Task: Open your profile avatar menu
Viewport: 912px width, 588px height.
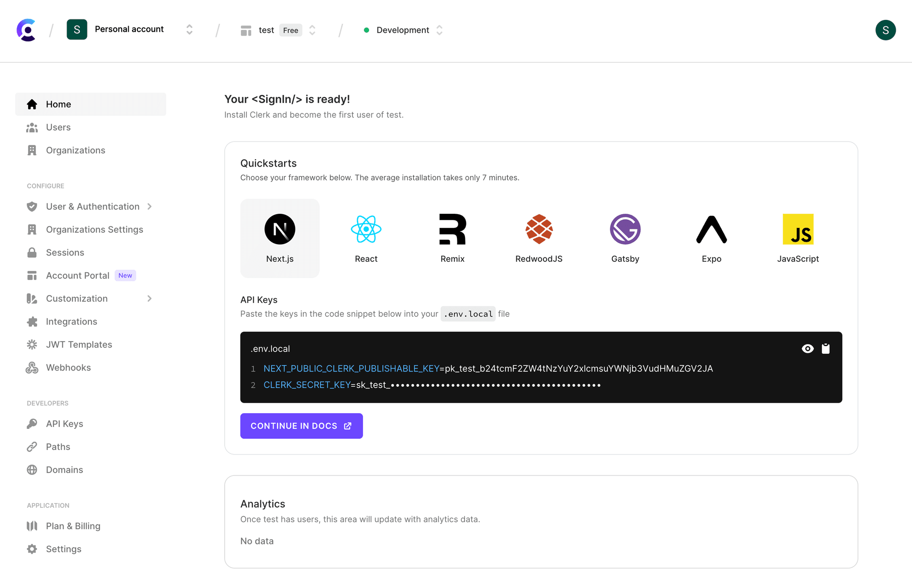Action: coord(885,30)
